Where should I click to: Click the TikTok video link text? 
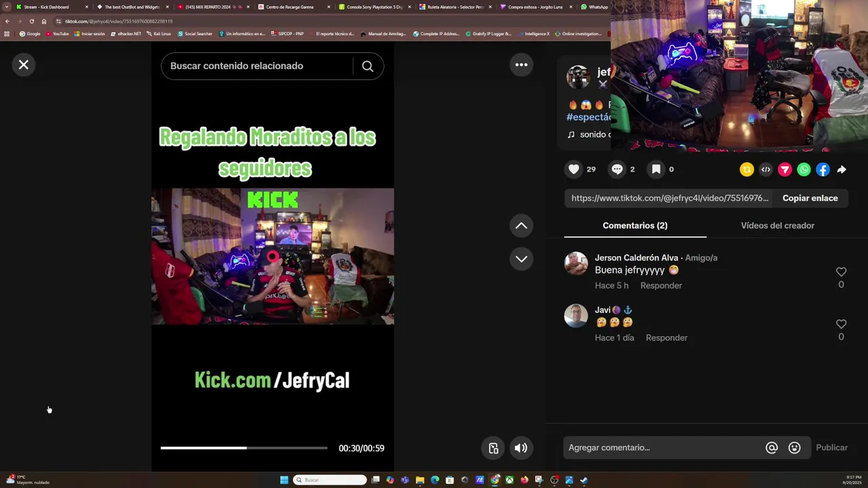click(x=670, y=198)
